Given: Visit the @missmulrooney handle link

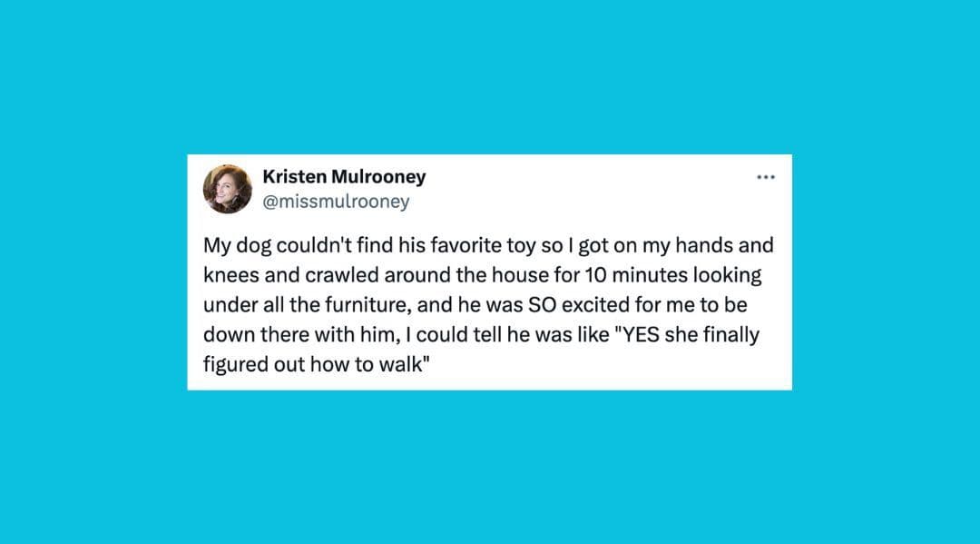Looking at the screenshot, I should (x=336, y=202).
